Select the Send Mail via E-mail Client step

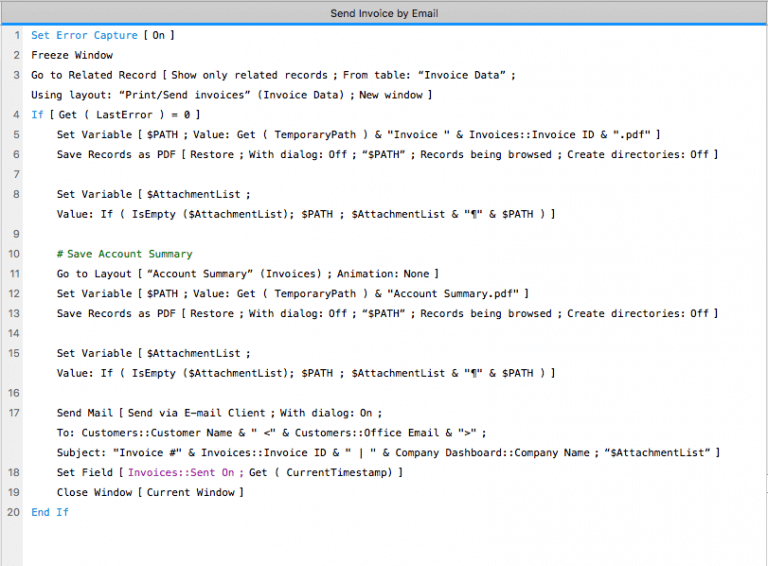(219, 413)
